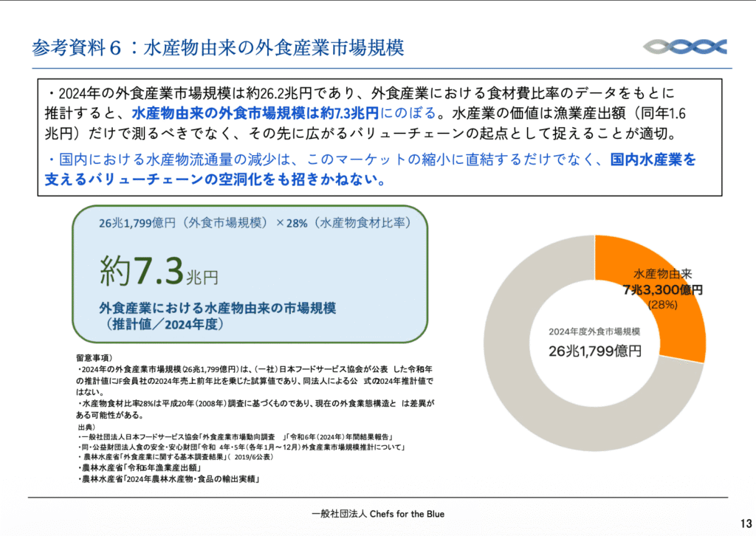The image size is (756, 536).
Task: Click '×28%（水産物食材比率）' in the blue box
Action: (x=344, y=223)
